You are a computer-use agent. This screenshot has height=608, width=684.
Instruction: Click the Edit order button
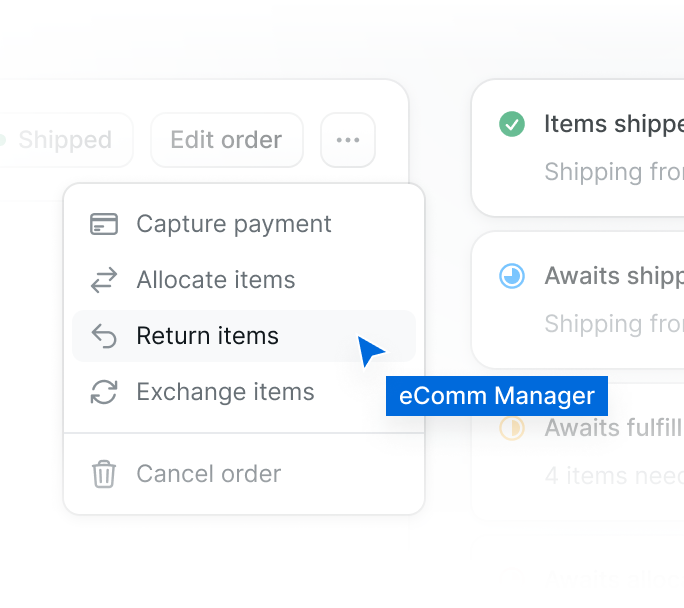point(227,140)
